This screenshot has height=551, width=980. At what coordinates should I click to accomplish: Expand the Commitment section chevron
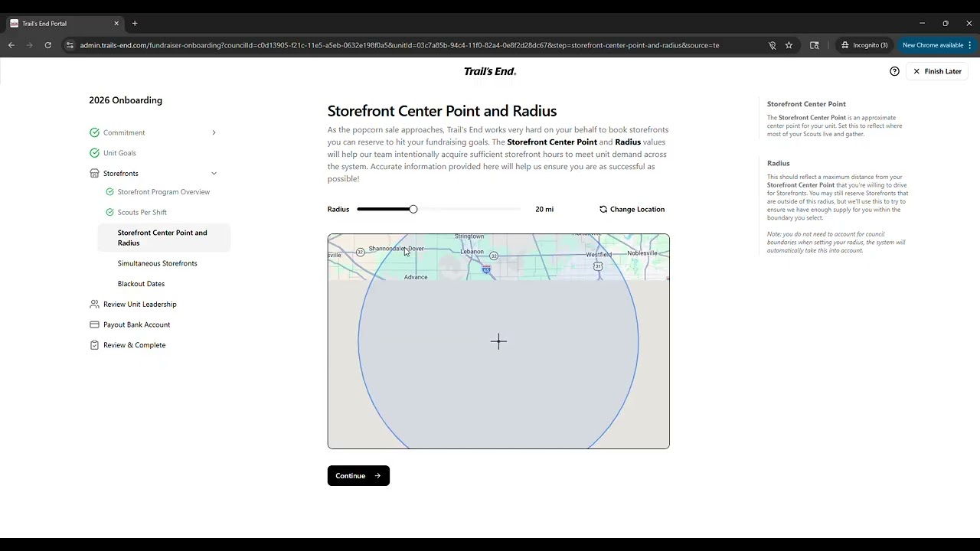click(214, 132)
